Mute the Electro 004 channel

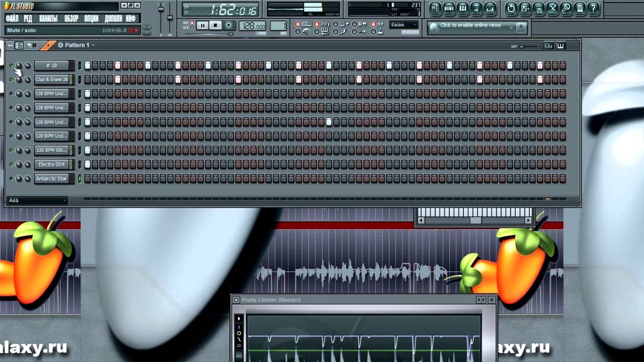tap(11, 164)
